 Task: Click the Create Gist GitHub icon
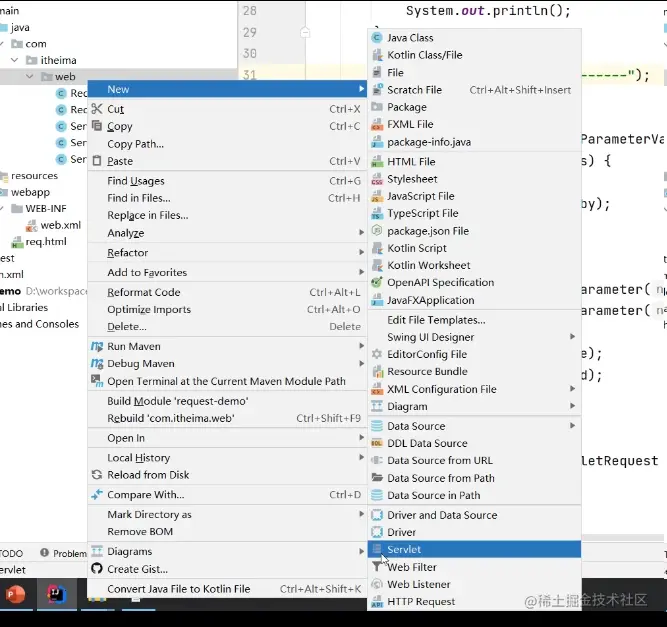[97, 568]
